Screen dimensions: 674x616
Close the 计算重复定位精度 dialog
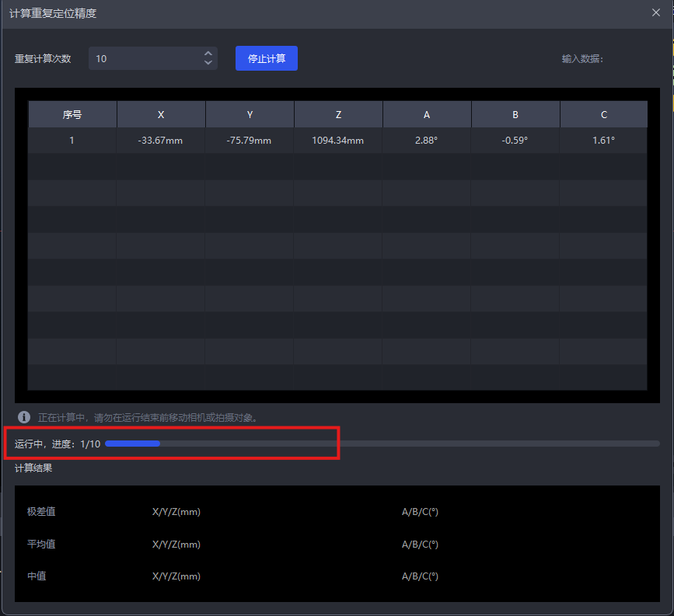[x=657, y=13]
